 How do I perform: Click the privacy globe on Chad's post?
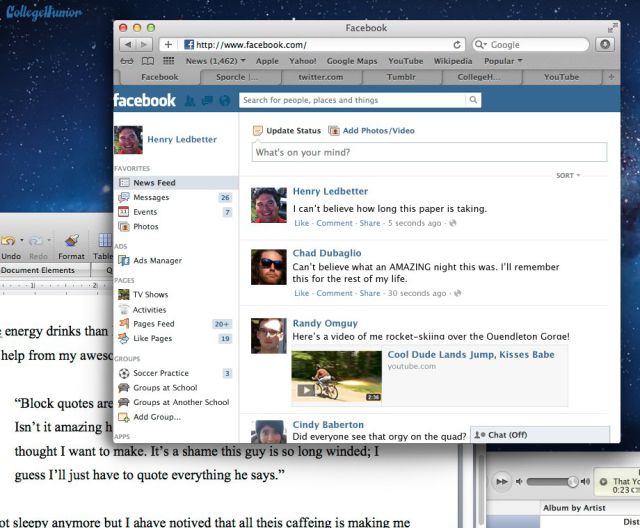[458, 293]
